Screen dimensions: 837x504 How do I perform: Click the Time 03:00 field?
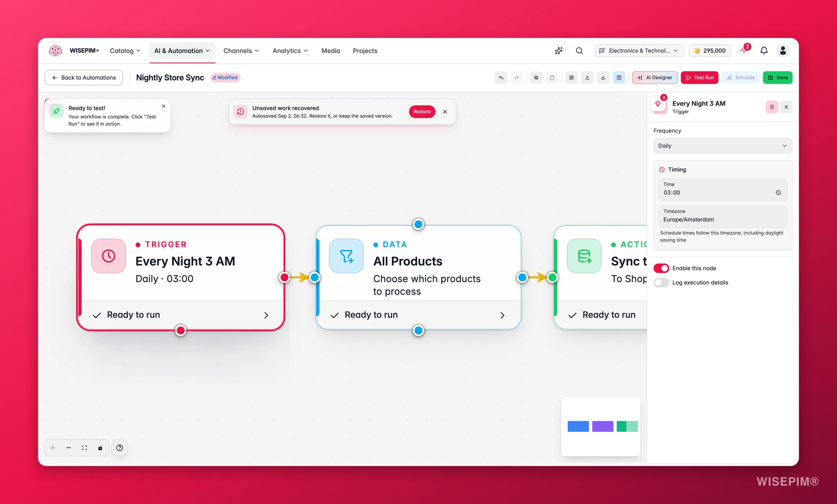(723, 189)
